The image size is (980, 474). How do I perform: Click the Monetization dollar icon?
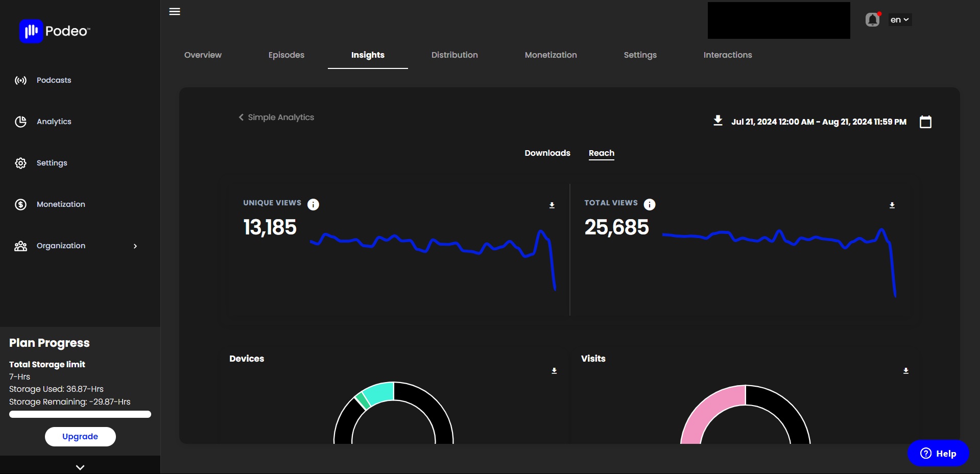tap(20, 204)
